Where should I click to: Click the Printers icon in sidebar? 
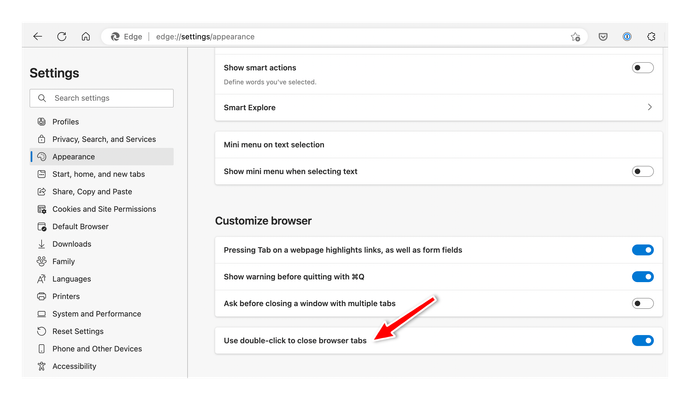point(41,296)
